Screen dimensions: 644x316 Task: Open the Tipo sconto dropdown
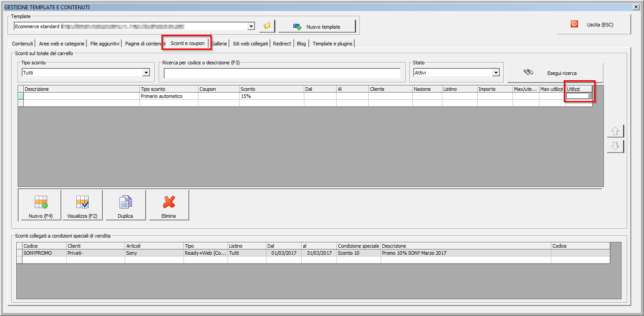[x=146, y=73]
